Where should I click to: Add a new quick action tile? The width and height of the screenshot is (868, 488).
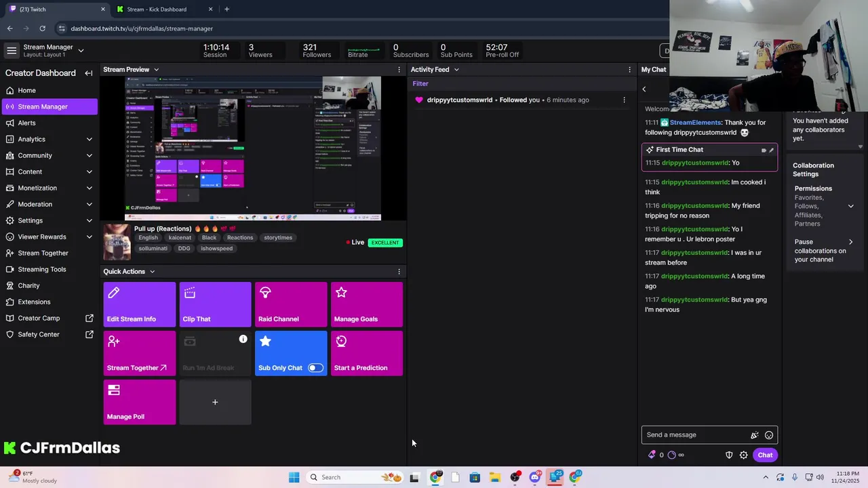(215, 402)
